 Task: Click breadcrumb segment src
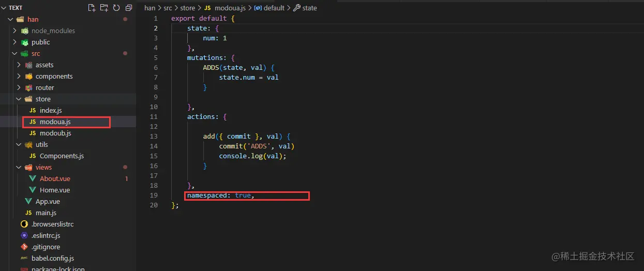(x=168, y=8)
